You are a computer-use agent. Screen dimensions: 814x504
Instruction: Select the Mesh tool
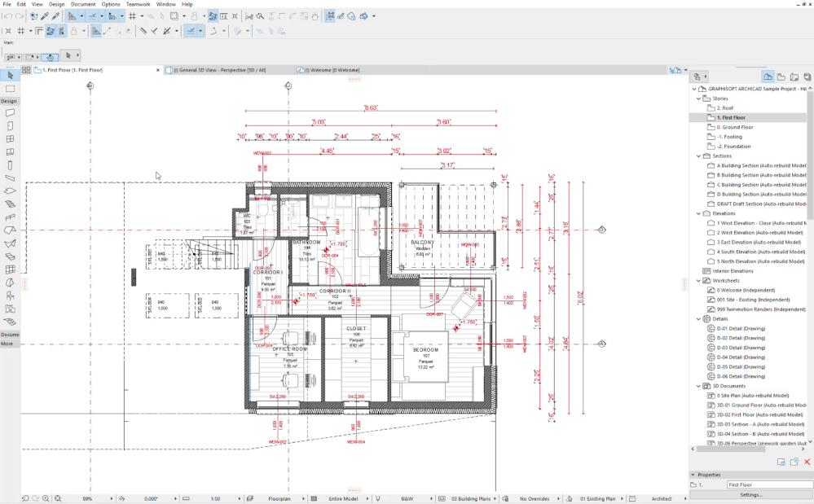[10, 322]
